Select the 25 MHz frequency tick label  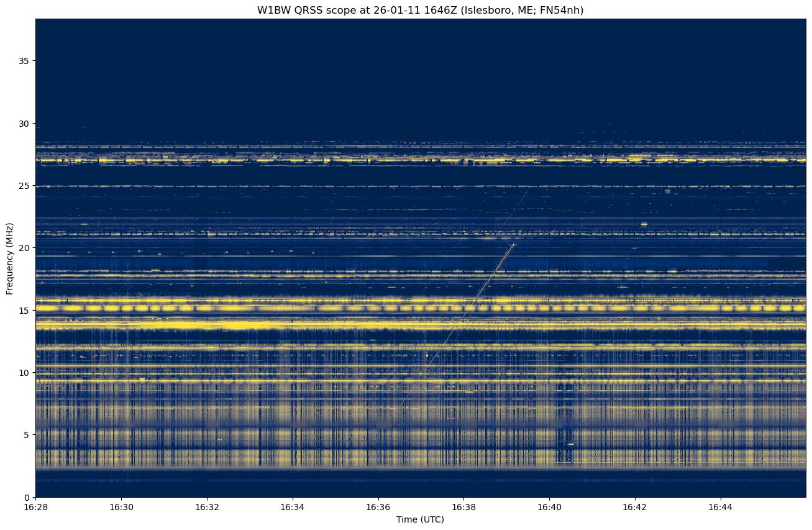click(24, 186)
